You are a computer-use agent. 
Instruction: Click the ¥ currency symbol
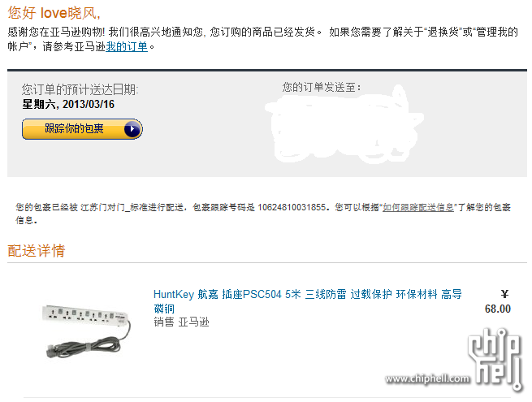pos(504,294)
